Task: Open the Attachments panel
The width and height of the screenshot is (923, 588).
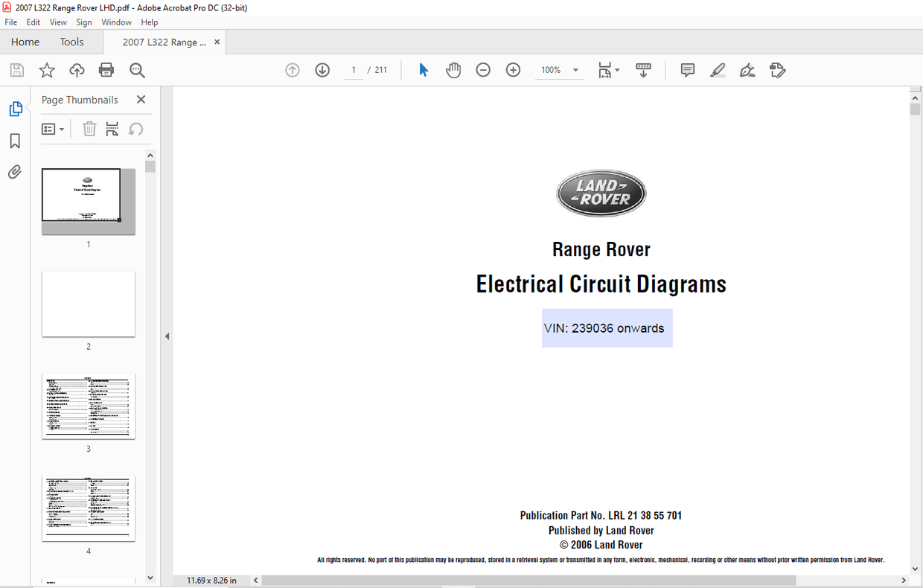Action: 14,172
